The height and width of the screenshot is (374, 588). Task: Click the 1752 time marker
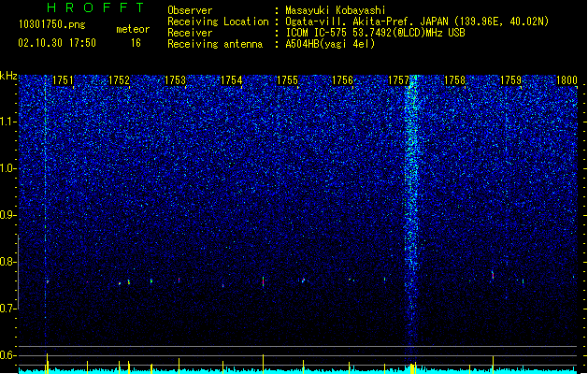coord(119,80)
